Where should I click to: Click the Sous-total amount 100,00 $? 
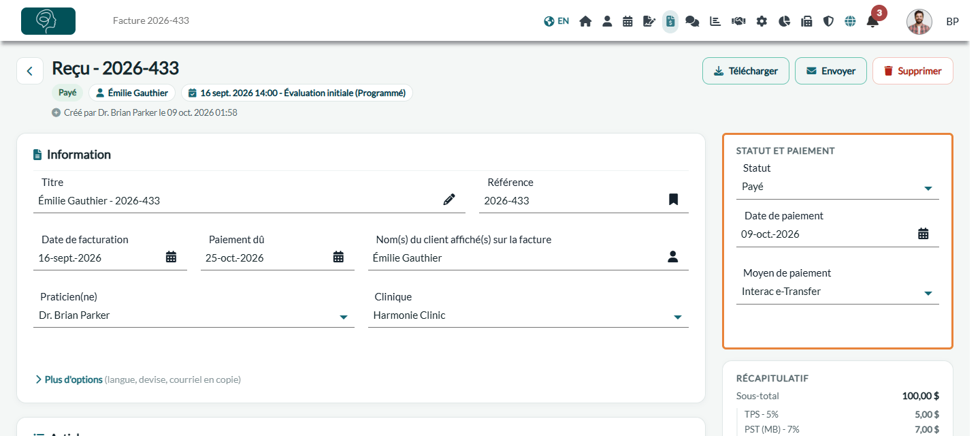click(x=921, y=396)
